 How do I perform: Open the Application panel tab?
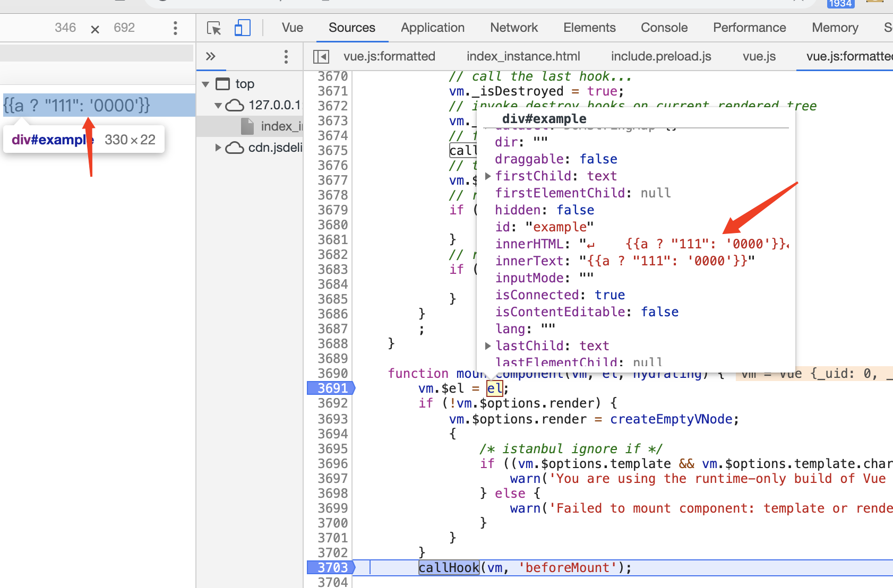[x=433, y=28]
